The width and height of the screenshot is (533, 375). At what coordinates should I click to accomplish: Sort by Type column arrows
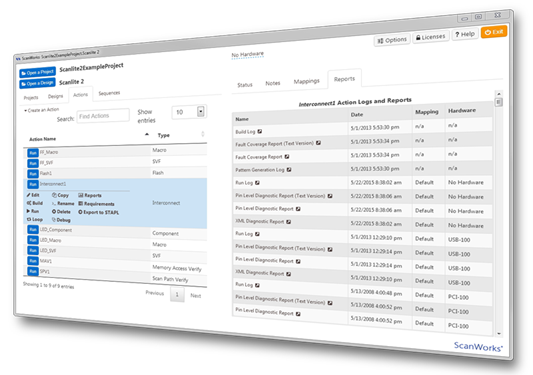[x=203, y=134]
